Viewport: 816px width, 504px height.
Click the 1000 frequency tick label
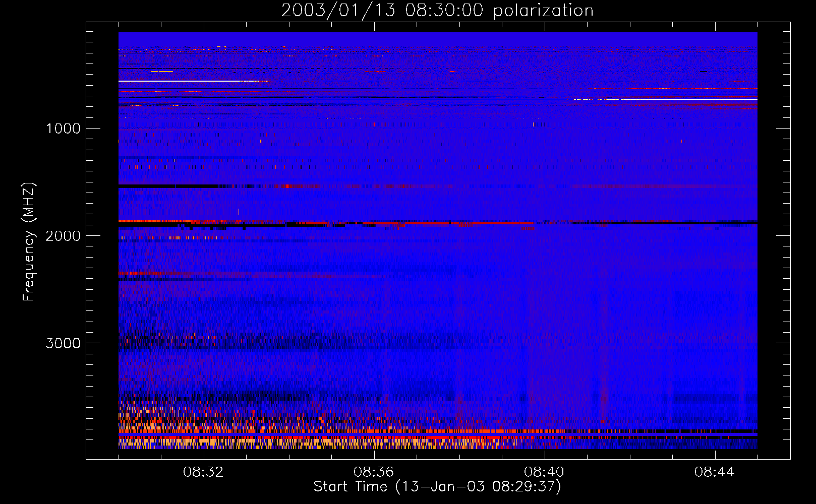(63, 129)
